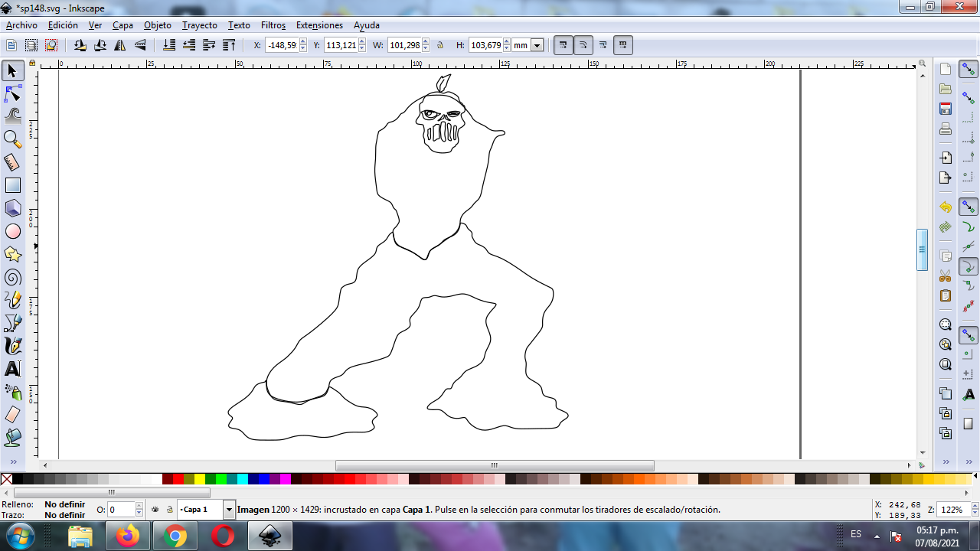Click the Save document icon

pyautogui.click(x=946, y=109)
